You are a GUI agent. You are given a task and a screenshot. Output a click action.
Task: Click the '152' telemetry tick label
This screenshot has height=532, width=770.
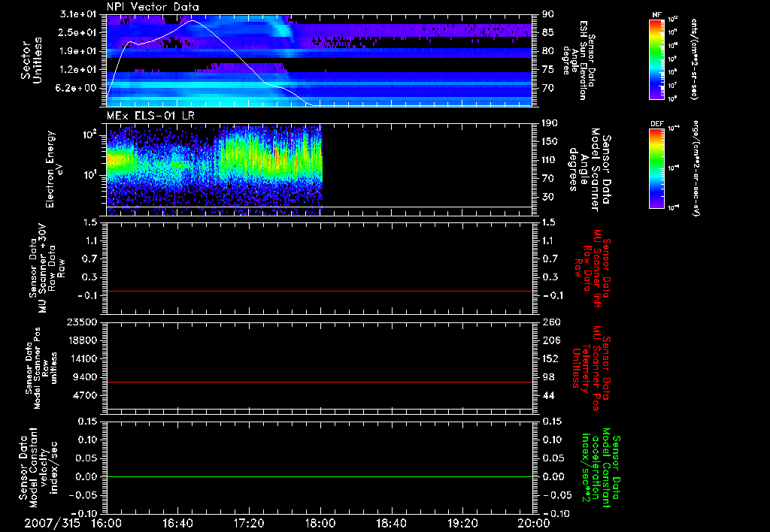tap(550, 358)
